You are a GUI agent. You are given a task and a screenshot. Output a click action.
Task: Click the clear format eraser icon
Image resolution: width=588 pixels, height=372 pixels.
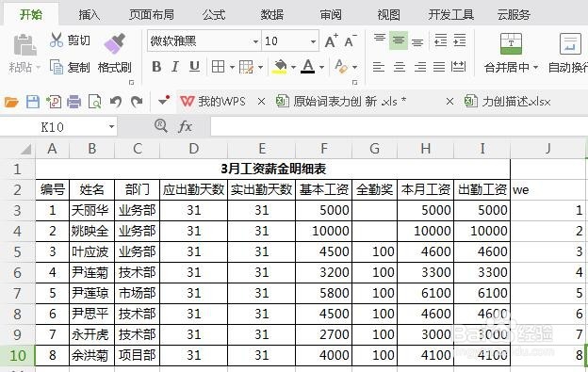341,66
